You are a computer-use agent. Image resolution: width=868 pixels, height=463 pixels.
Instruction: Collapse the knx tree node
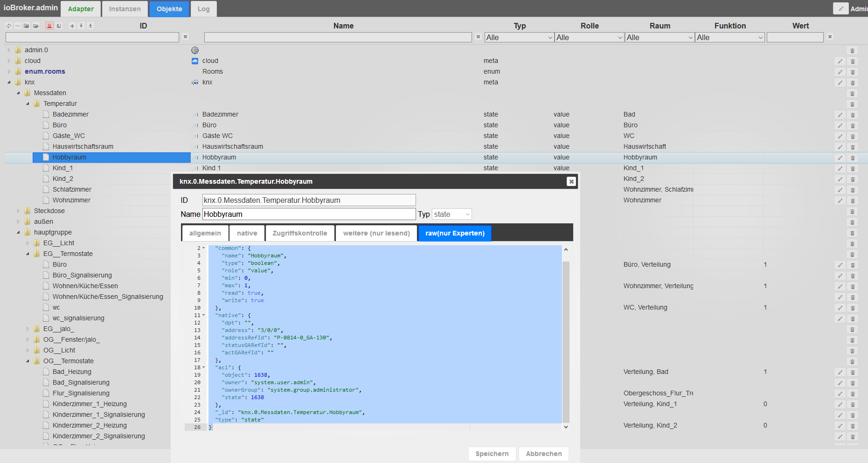9,82
